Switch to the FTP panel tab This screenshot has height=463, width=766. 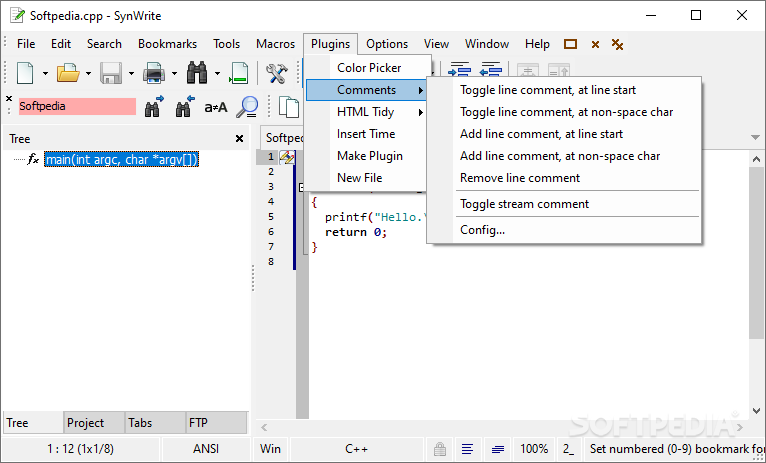coord(216,422)
